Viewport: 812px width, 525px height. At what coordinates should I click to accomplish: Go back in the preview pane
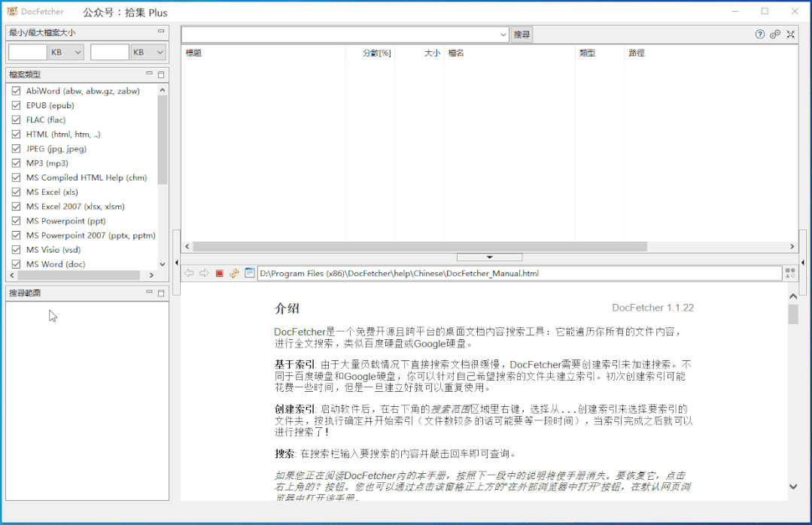pyautogui.click(x=189, y=273)
